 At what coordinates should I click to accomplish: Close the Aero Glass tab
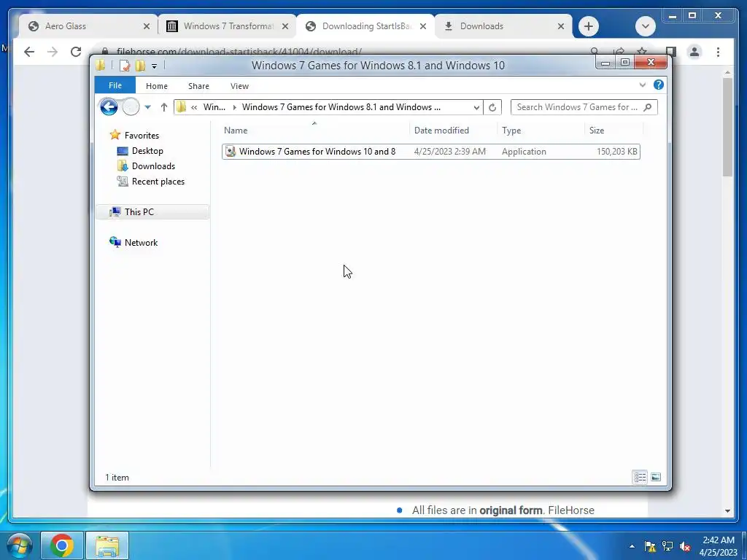tap(147, 27)
